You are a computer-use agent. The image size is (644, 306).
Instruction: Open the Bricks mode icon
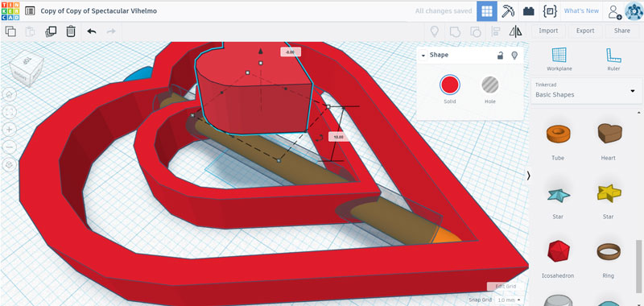click(529, 11)
